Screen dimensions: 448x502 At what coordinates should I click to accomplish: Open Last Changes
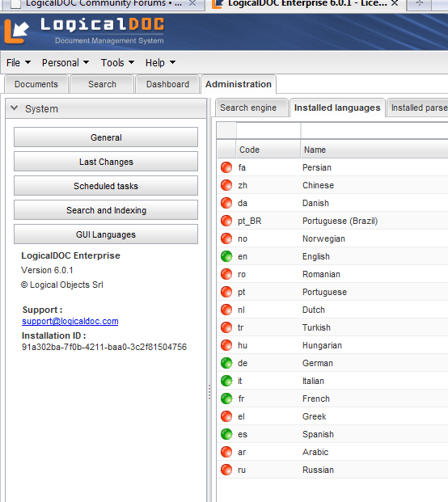pyautogui.click(x=106, y=162)
